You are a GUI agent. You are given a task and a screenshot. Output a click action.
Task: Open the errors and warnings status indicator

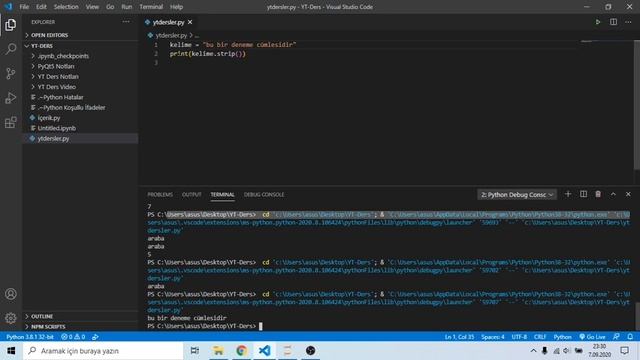point(73,337)
